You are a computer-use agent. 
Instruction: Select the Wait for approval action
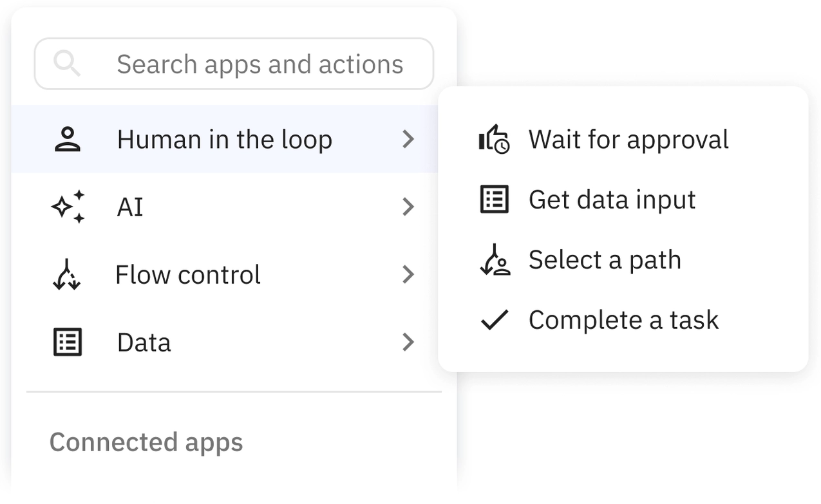click(628, 139)
